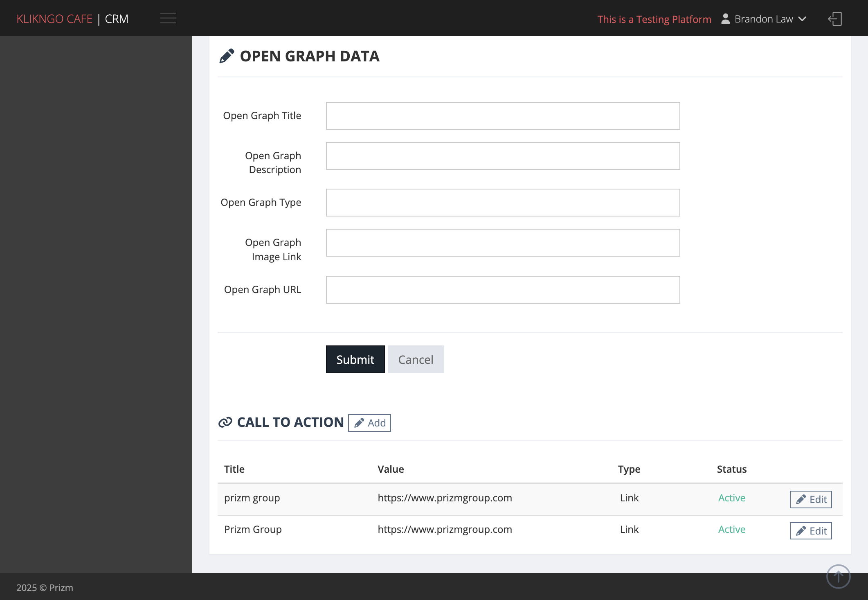Click 'prizm group' title cell
Image resolution: width=868 pixels, height=600 pixels.
(252, 498)
